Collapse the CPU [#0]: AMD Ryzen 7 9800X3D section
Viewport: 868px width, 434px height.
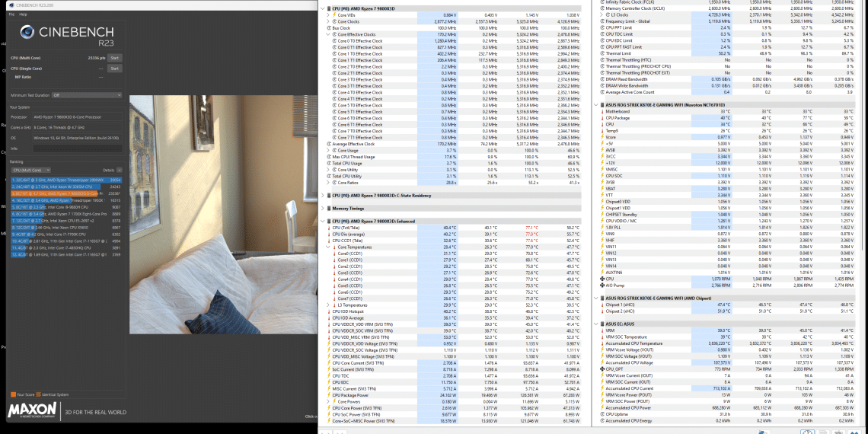click(x=324, y=9)
